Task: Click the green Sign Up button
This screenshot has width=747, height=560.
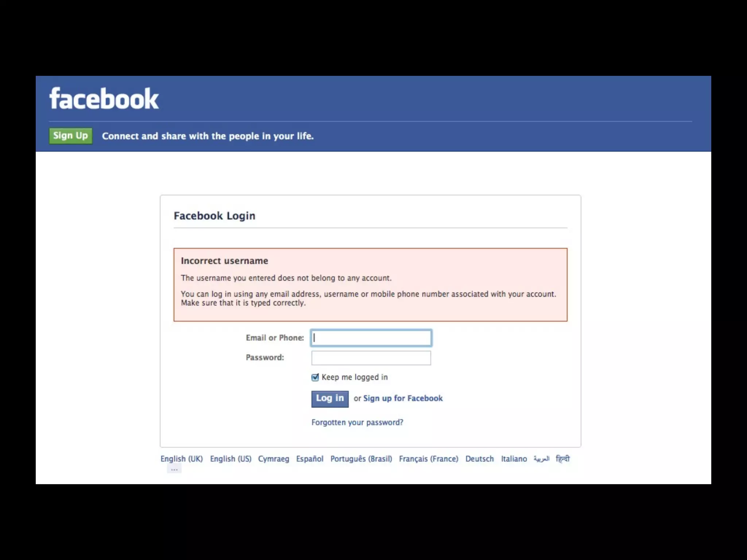Action: pos(71,136)
